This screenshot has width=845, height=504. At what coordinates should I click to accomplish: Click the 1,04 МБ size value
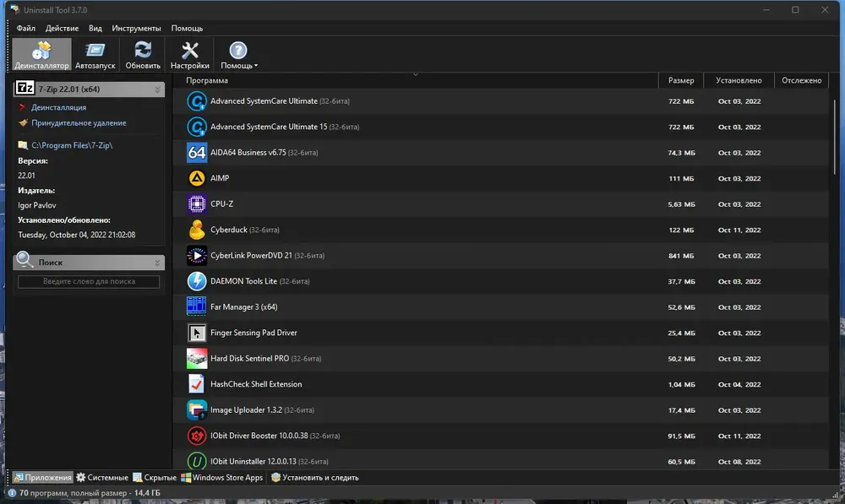pos(681,384)
